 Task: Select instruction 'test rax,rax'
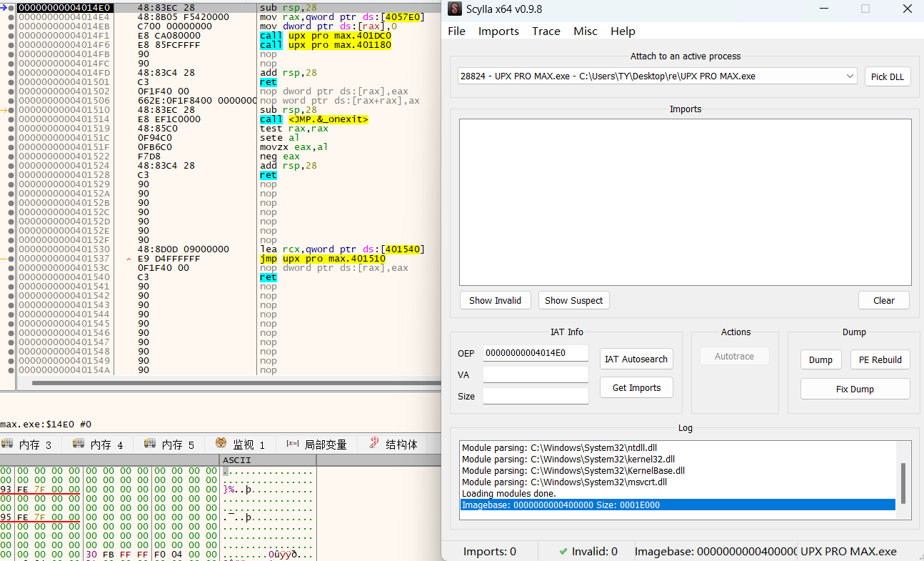[x=294, y=129]
